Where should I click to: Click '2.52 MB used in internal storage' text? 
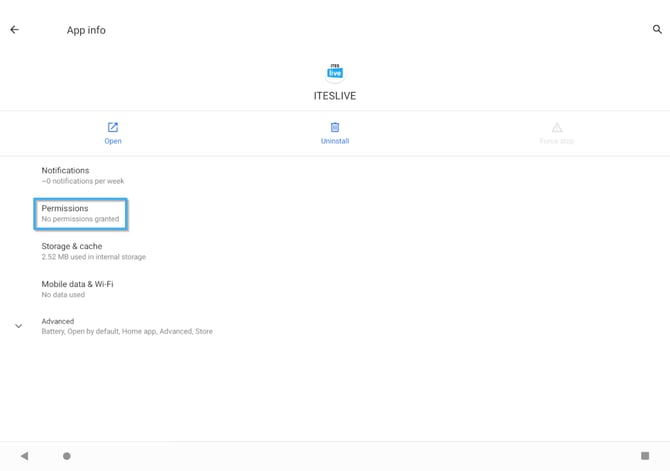pos(94,257)
